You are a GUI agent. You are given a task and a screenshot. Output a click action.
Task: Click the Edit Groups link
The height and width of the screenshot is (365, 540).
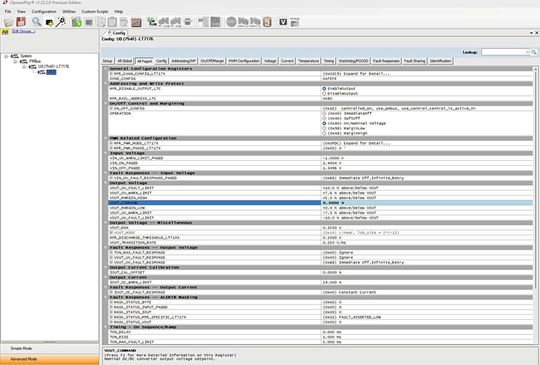[x=23, y=31]
